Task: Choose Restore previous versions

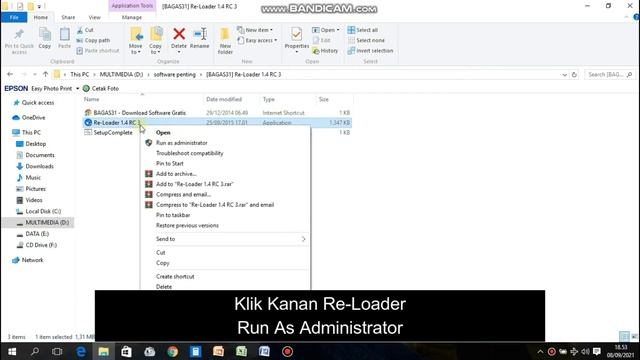Action: click(187, 225)
